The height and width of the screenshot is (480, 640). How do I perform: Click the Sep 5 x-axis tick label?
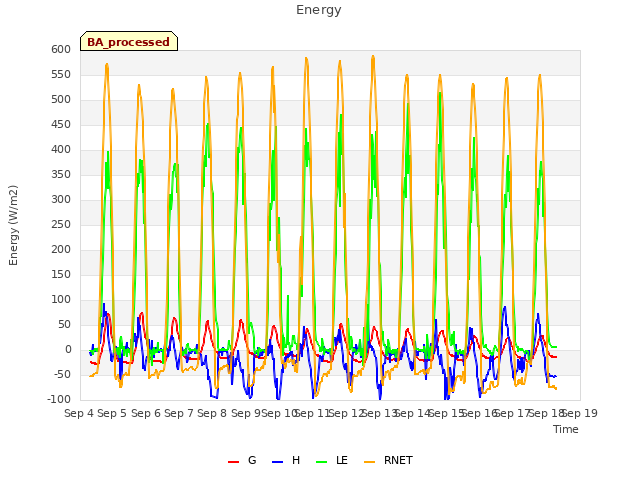click(112, 413)
